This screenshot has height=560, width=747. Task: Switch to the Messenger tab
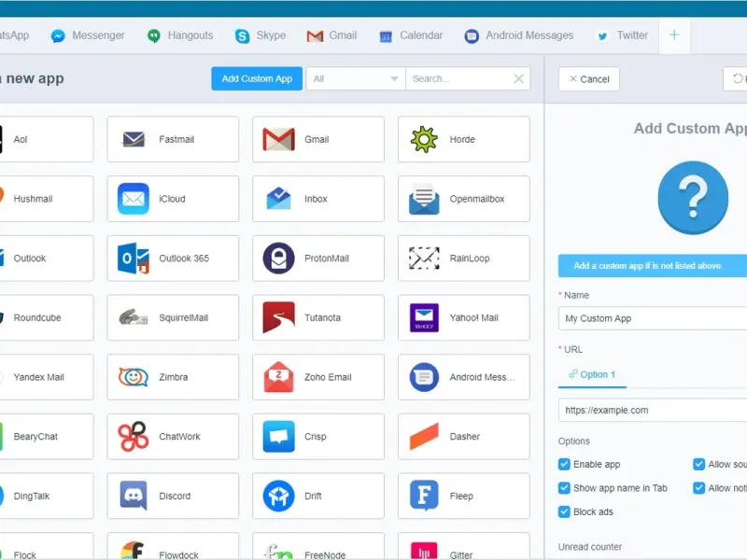[88, 35]
